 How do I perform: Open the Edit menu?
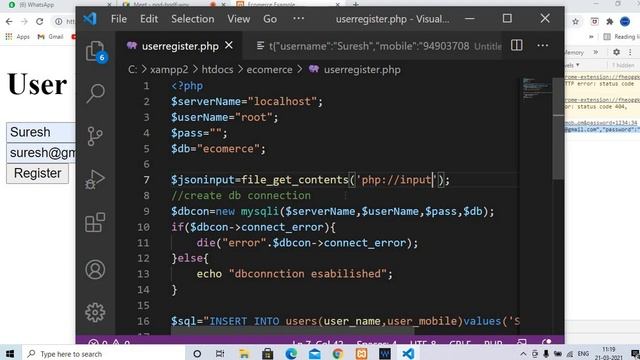[149, 19]
